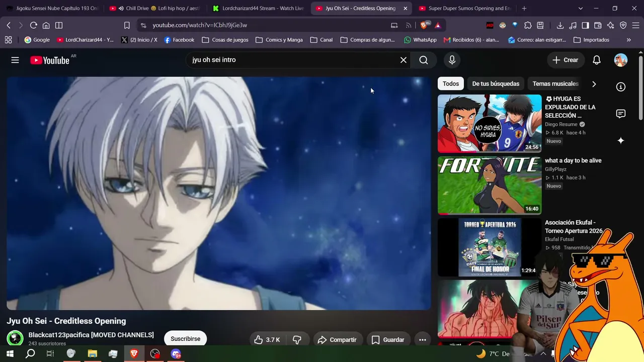Viewport: 644px width, 362px height.
Task: Go back to the previous page
Action: [x=9, y=25]
